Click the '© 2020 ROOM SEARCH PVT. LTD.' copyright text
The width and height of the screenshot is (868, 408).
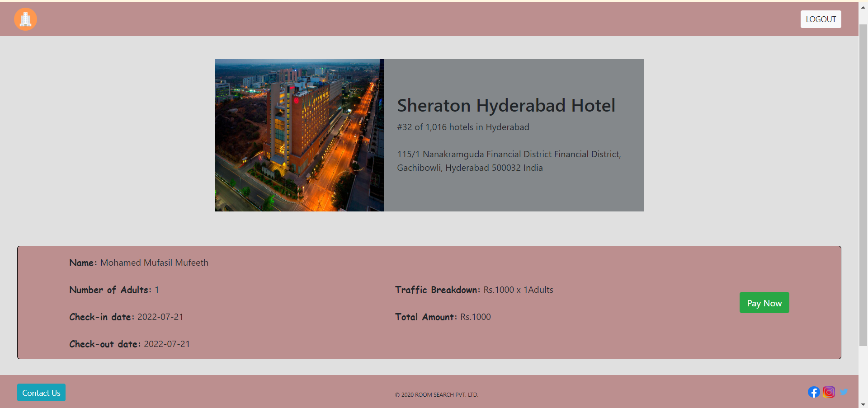(437, 395)
